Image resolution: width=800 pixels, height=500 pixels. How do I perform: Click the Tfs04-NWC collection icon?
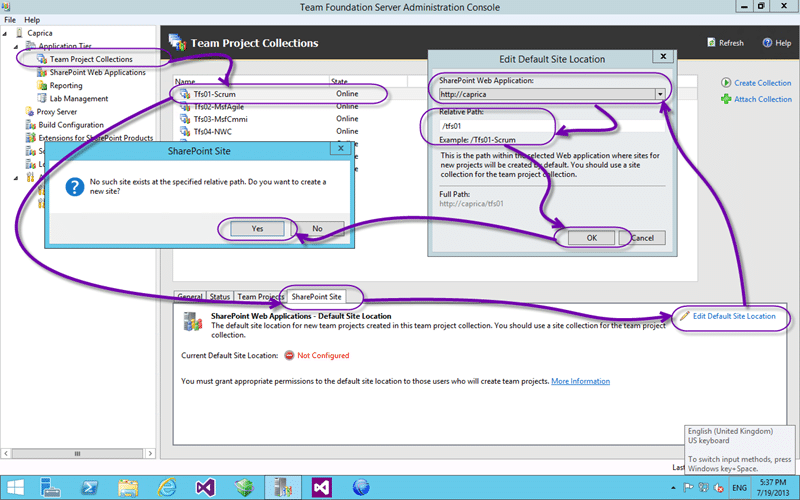click(x=185, y=132)
